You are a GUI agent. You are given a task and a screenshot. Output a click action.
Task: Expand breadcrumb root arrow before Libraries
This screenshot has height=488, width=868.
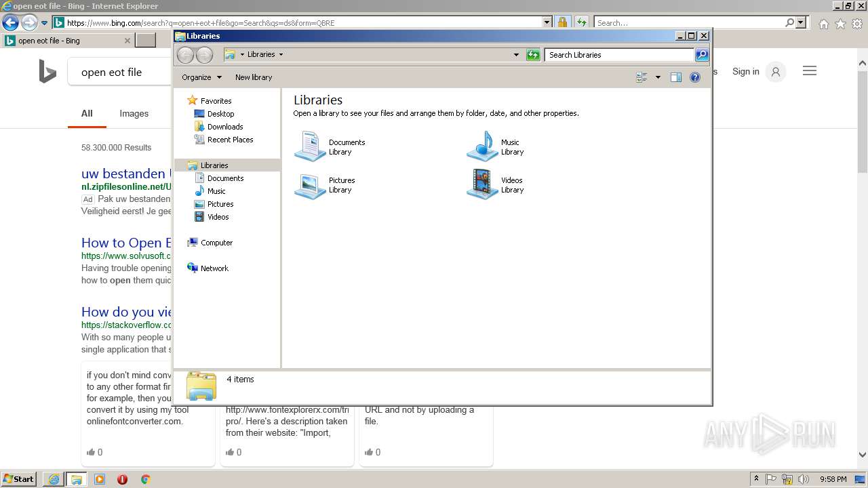point(242,55)
